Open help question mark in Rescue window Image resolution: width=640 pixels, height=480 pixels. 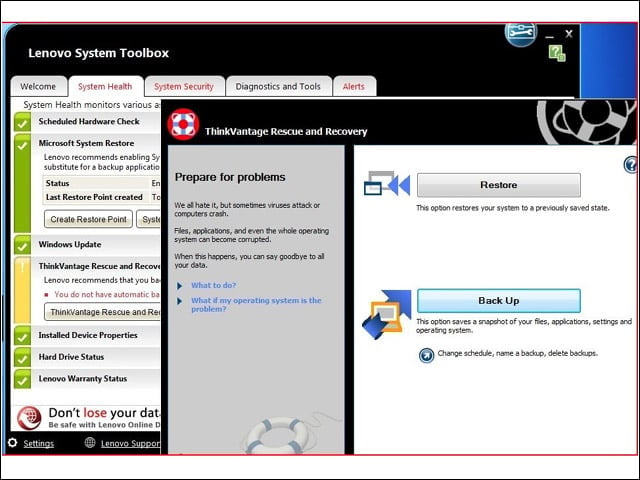[x=631, y=165]
